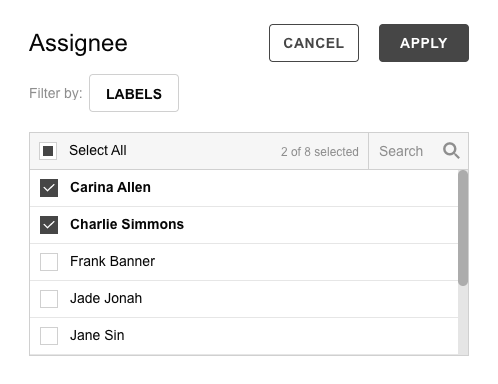
Task: Tick the Jade Jonah checkbox
Action: click(49, 299)
